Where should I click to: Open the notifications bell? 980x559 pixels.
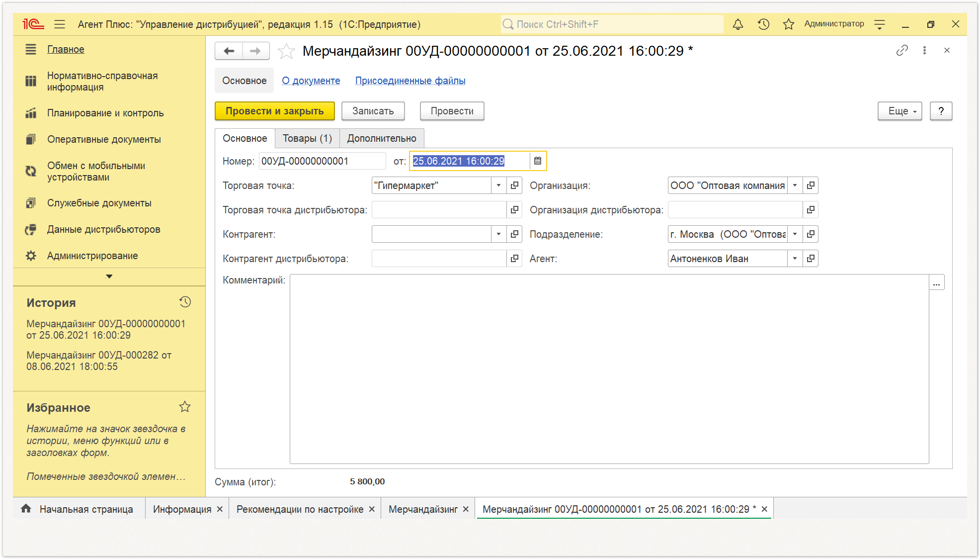click(738, 24)
